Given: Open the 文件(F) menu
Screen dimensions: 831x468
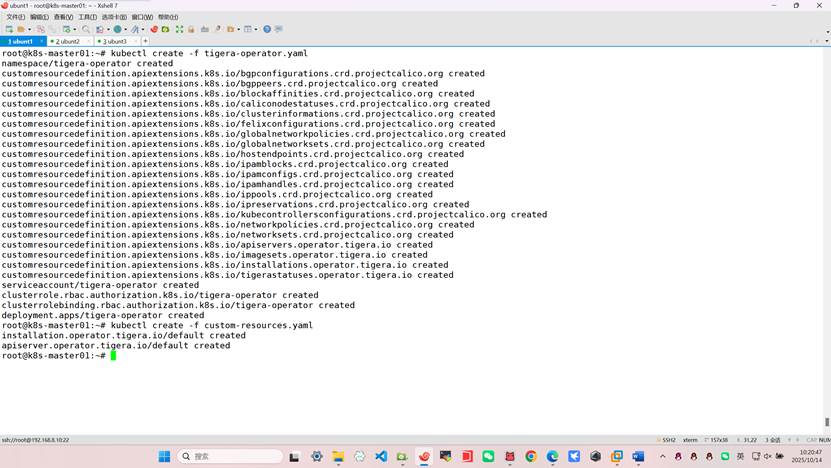Looking at the screenshot, I should [x=15, y=17].
